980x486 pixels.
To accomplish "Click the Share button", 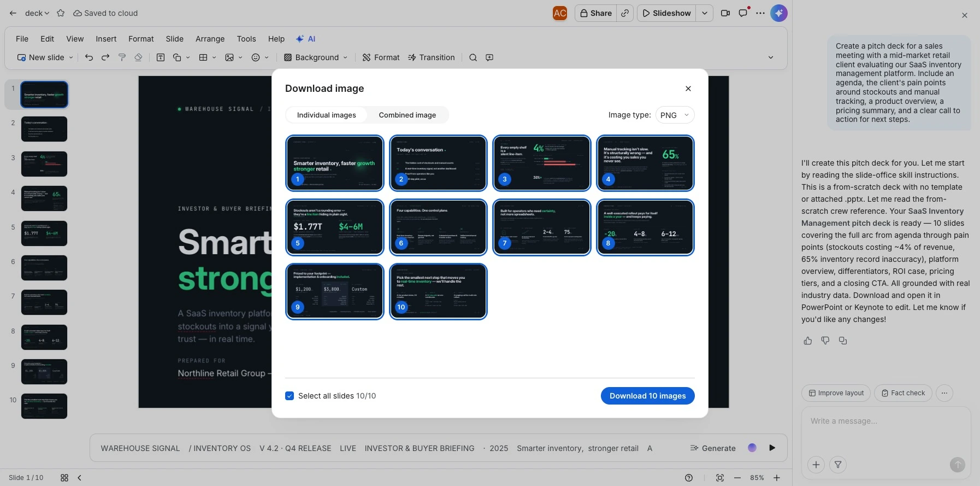I will tap(595, 13).
